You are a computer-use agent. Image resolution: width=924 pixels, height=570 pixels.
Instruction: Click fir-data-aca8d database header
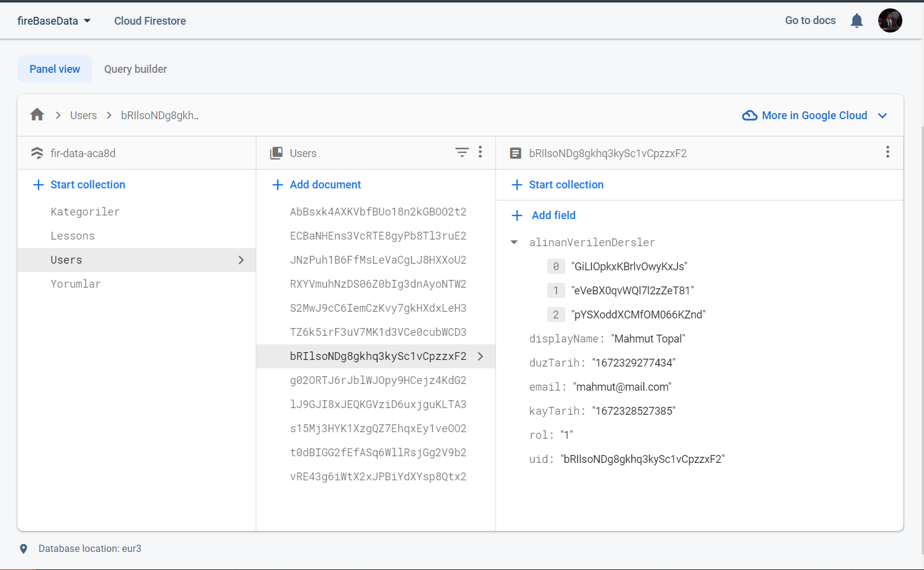click(x=83, y=153)
